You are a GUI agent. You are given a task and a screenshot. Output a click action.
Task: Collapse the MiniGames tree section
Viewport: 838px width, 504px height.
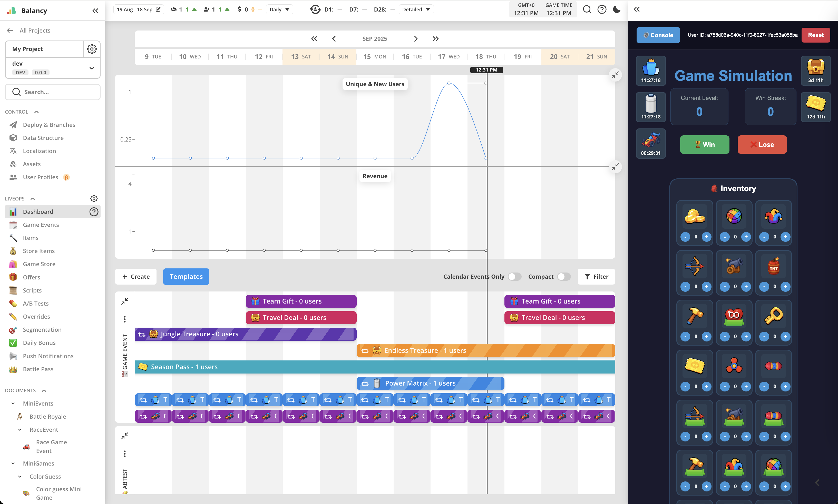click(13, 463)
